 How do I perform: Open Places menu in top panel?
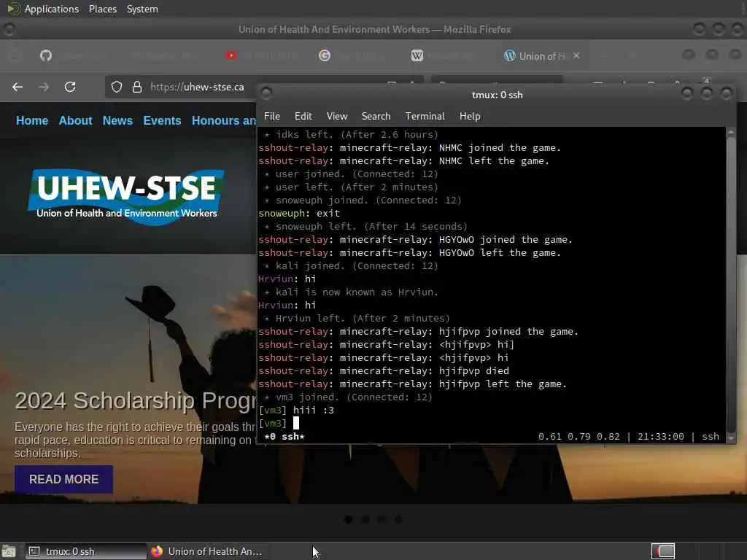pyautogui.click(x=103, y=9)
